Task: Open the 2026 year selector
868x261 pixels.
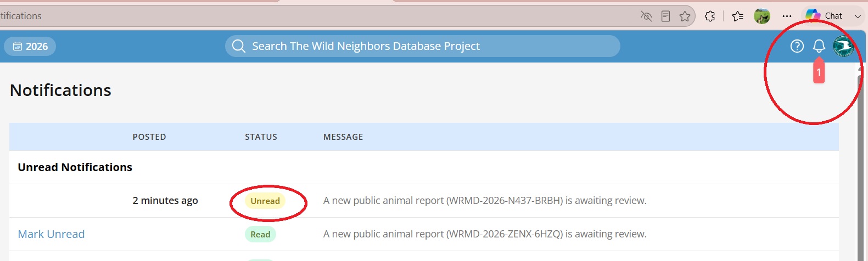Action: tap(30, 46)
